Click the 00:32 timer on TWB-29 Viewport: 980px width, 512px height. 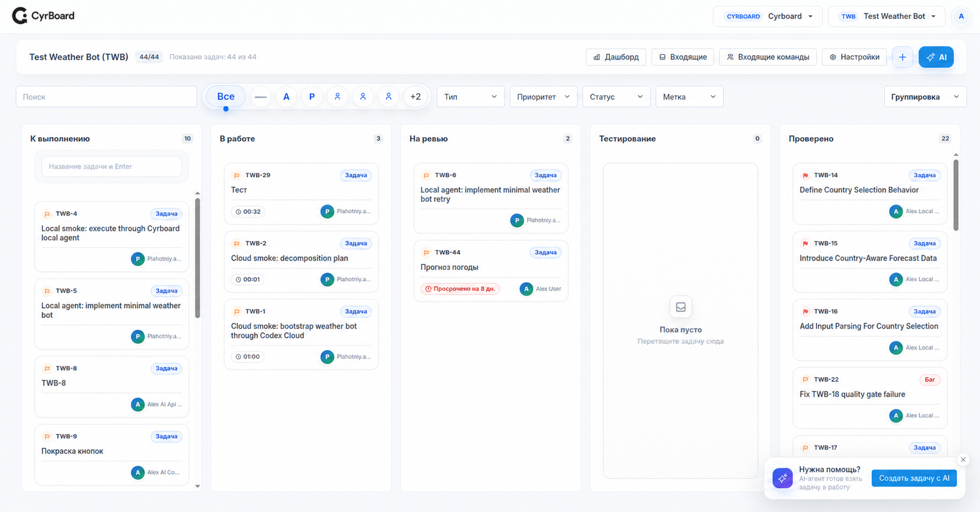pos(248,212)
